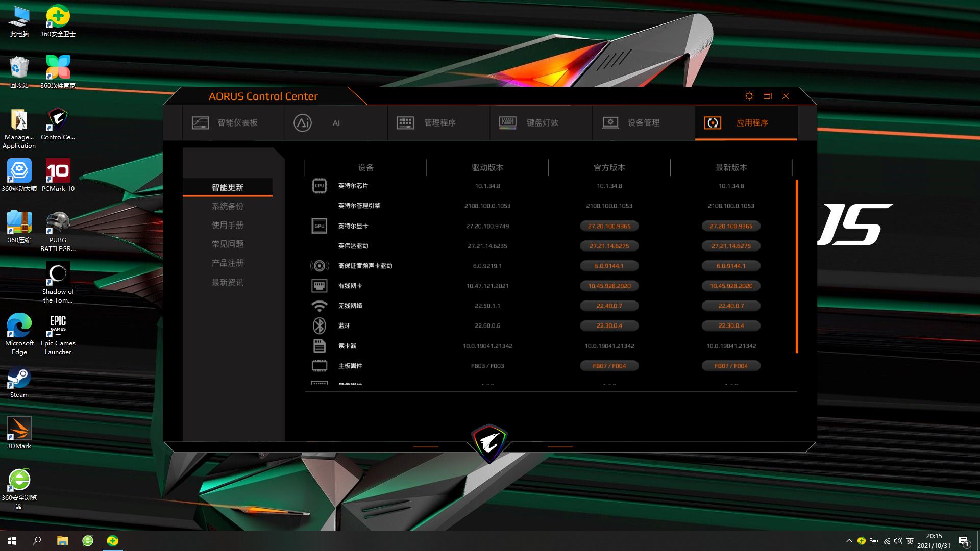Image resolution: width=980 pixels, height=551 pixels.
Task: Click the FB07 / F004 firmware update button
Action: (x=609, y=365)
